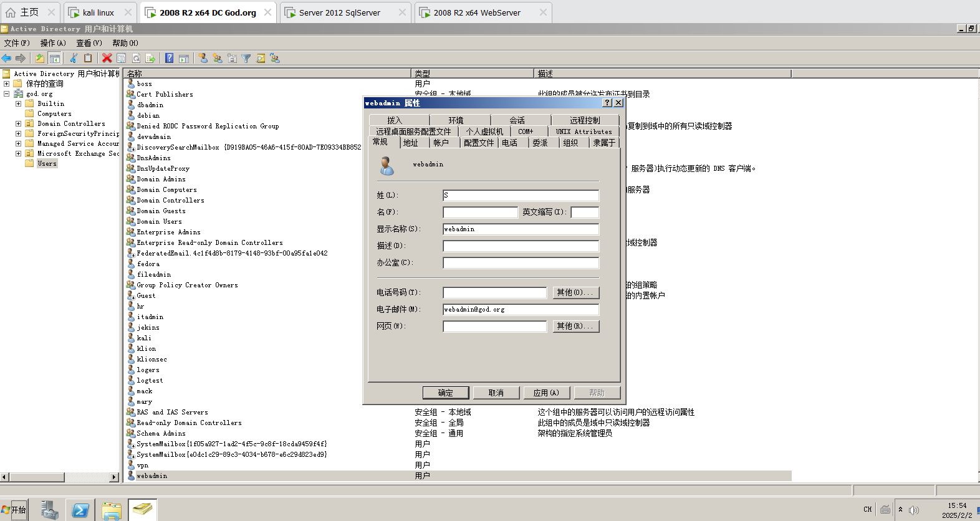980x521 pixels.
Task: Click 其他(O) next to phone number
Action: [x=576, y=292]
